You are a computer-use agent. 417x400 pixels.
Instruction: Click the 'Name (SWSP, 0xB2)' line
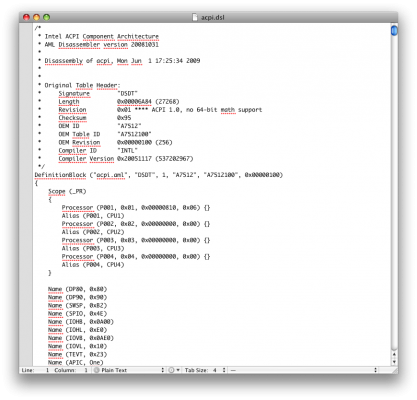[77, 305]
